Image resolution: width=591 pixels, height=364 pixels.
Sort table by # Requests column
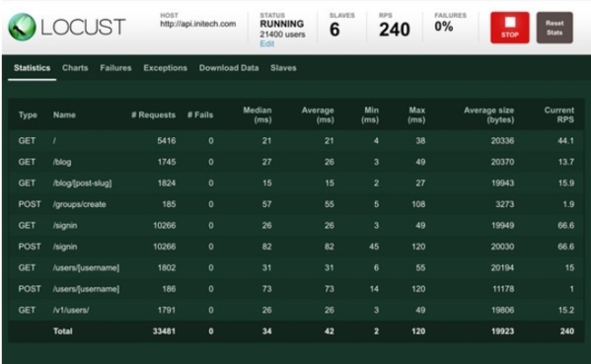pyautogui.click(x=153, y=115)
